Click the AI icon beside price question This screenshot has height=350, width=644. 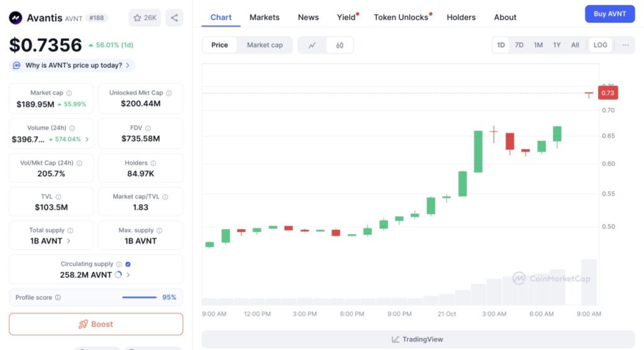[16, 65]
